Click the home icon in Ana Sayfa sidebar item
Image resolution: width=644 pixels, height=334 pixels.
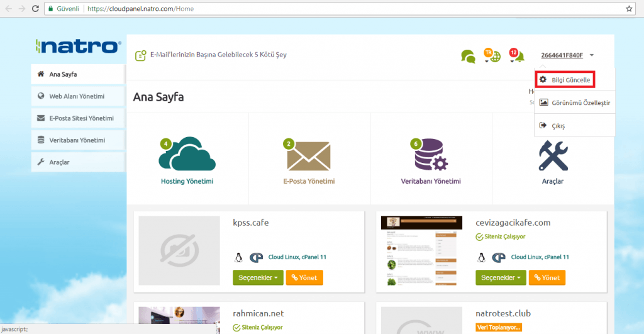pos(41,74)
